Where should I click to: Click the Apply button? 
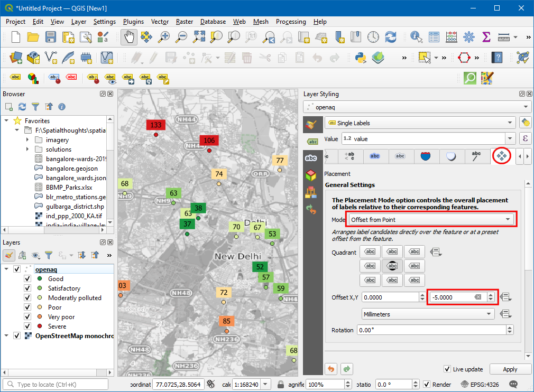[x=510, y=369]
